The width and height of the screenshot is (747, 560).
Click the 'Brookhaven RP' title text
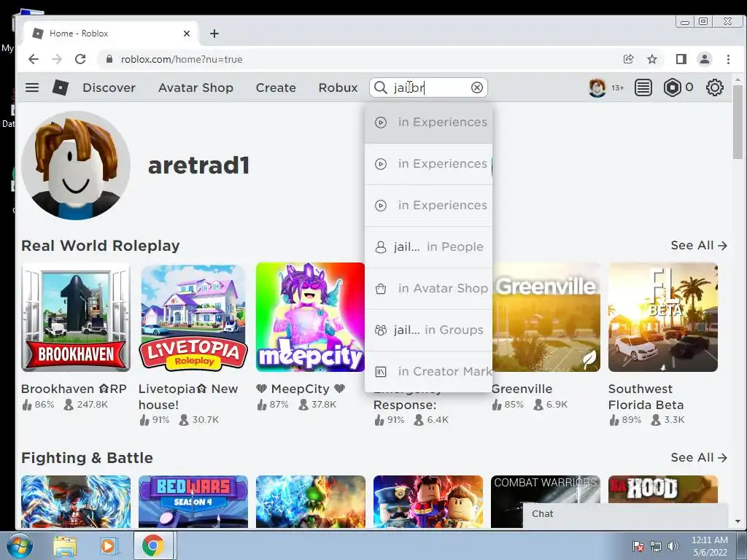coord(74,389)
